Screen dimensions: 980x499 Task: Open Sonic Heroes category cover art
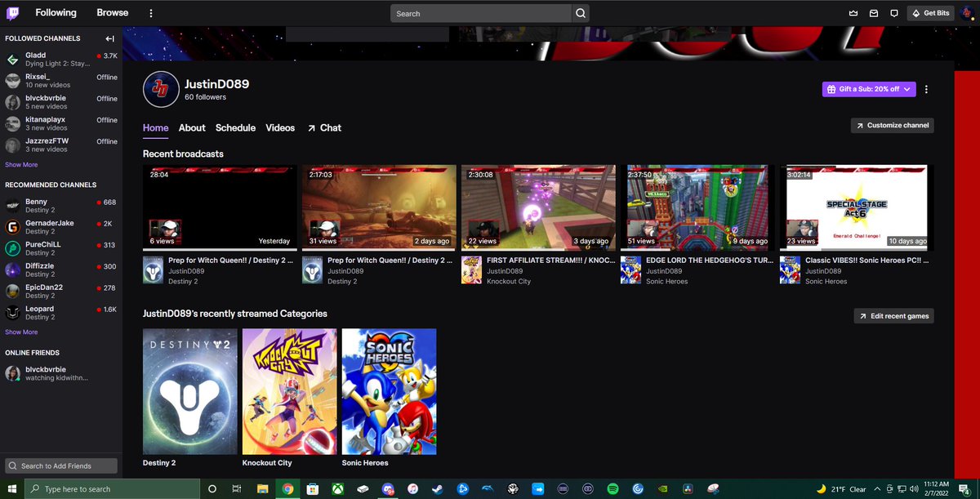pyautogui.click(x=389, y=391)
